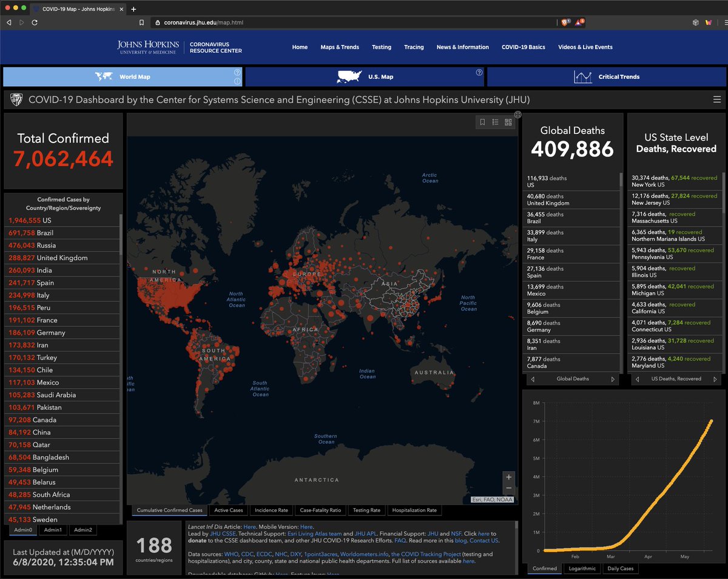The width and height of the screenshot is (728, 579).
Task: Open the Home navigation item
Action: pos(300,47)
